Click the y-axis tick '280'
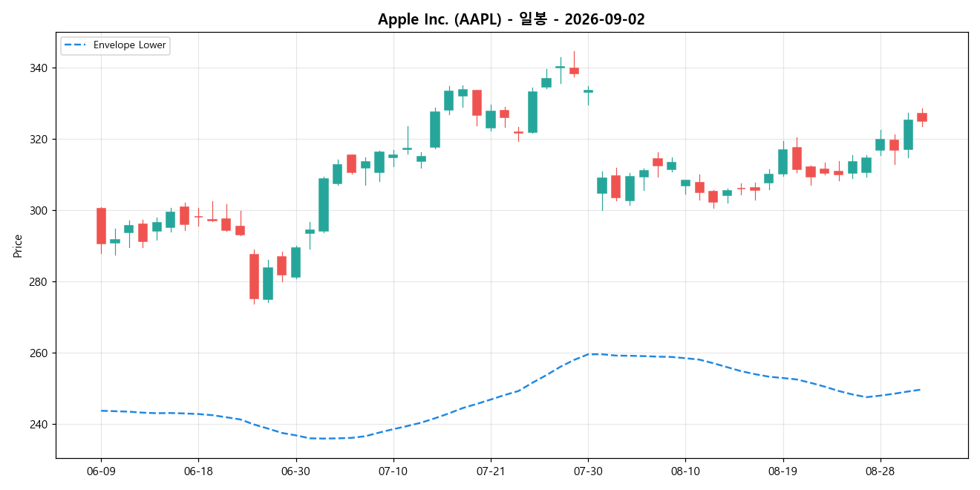This screenshot has width=980, height=490. pos(39,282)
